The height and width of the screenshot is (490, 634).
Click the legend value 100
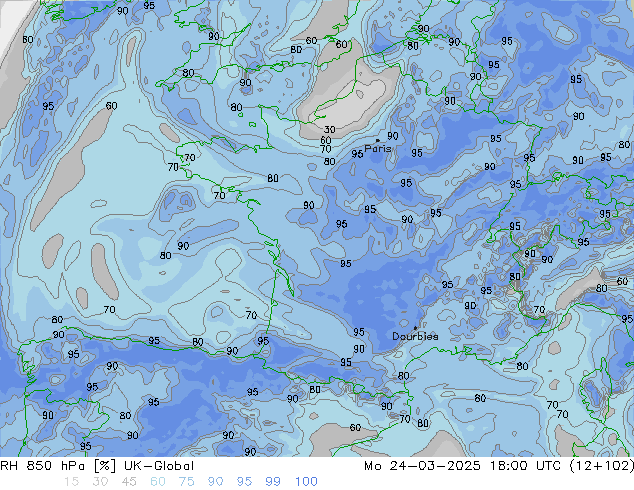[306, 482]
